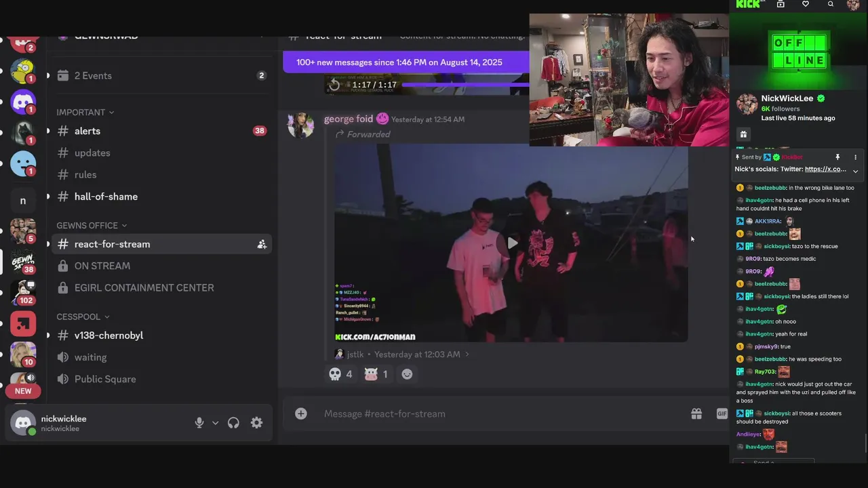Click sickboysi 'tazo to the rescue' message

787,247
